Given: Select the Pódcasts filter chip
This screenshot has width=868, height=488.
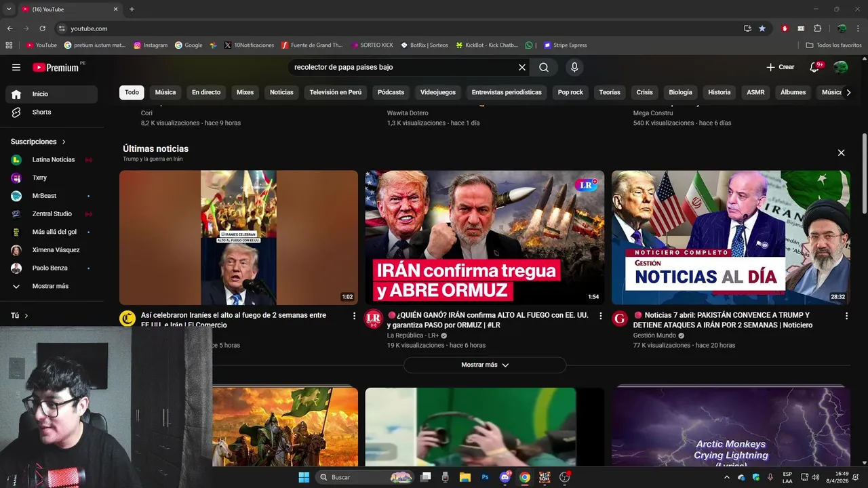Looking at the screenshot, I should pos(391,92).
